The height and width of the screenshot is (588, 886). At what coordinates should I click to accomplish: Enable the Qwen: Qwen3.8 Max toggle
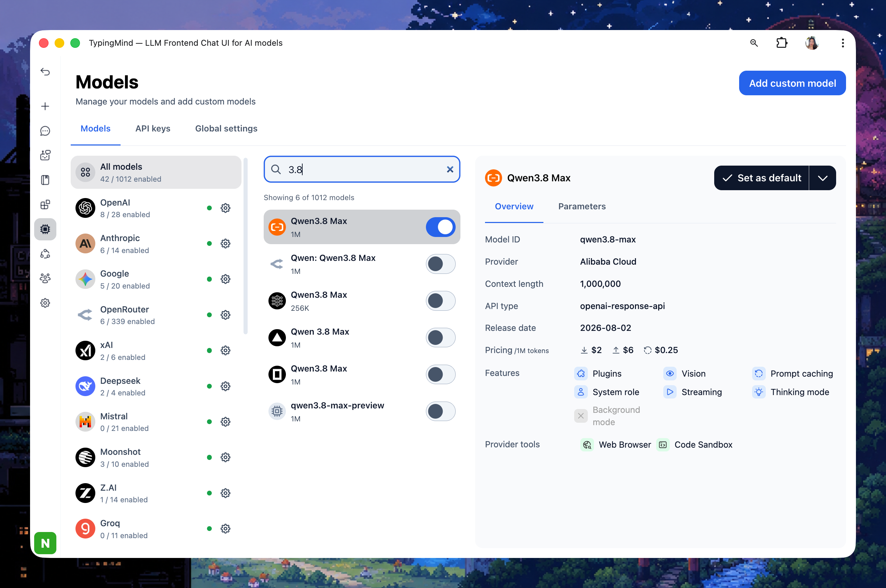click(440, 264)
